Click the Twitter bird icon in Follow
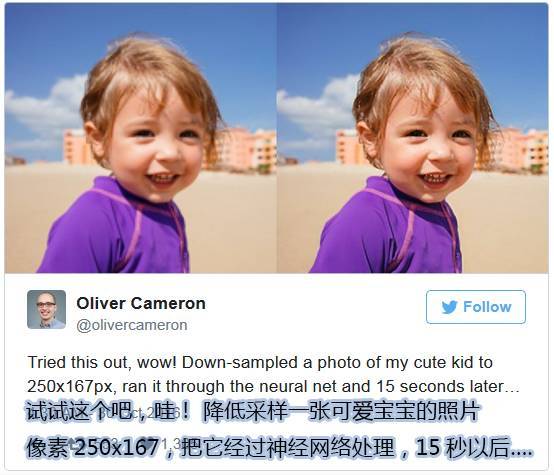Viewport: 554px width, 475px height. [x=449, y=307]
